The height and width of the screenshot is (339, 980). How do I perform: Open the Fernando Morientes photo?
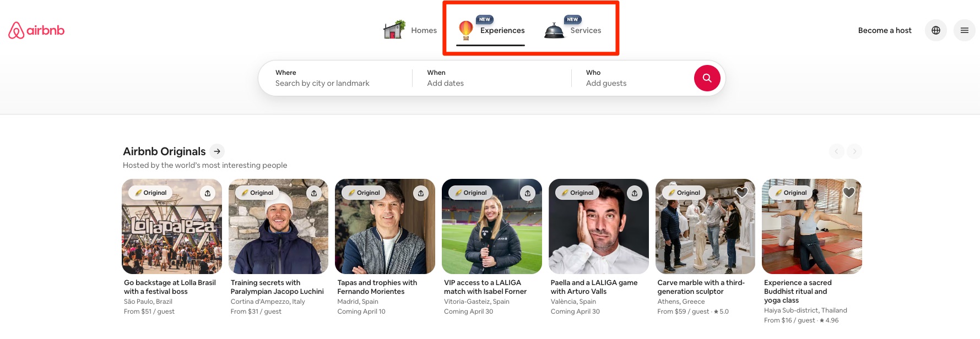[385, 226]
